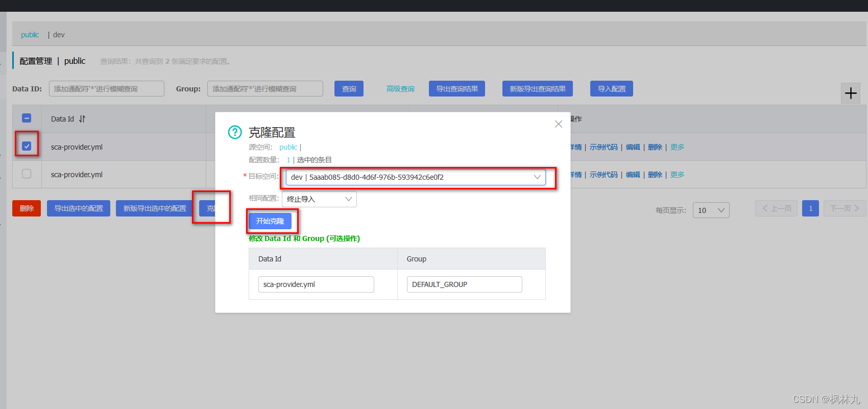Click first row sca-provider.yml Data Id text
The width and height of the screenshot is (868, 409).
[77, 147]
